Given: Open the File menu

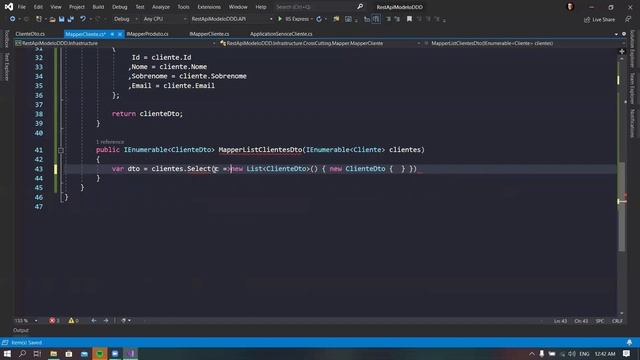Looking at the screenshot, I should point(22,7).
